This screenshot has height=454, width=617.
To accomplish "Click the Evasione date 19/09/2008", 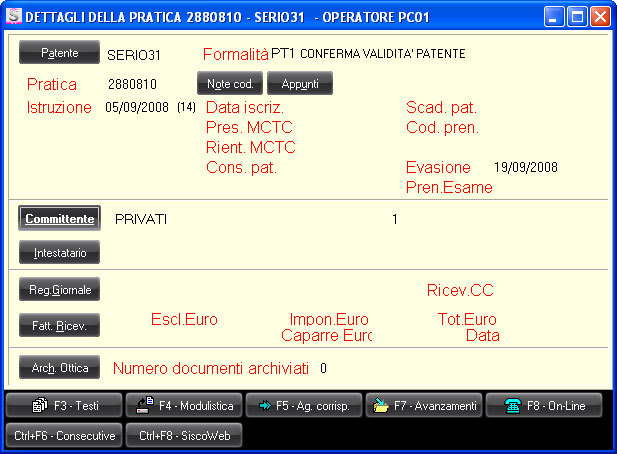I will tap(526, 167).
